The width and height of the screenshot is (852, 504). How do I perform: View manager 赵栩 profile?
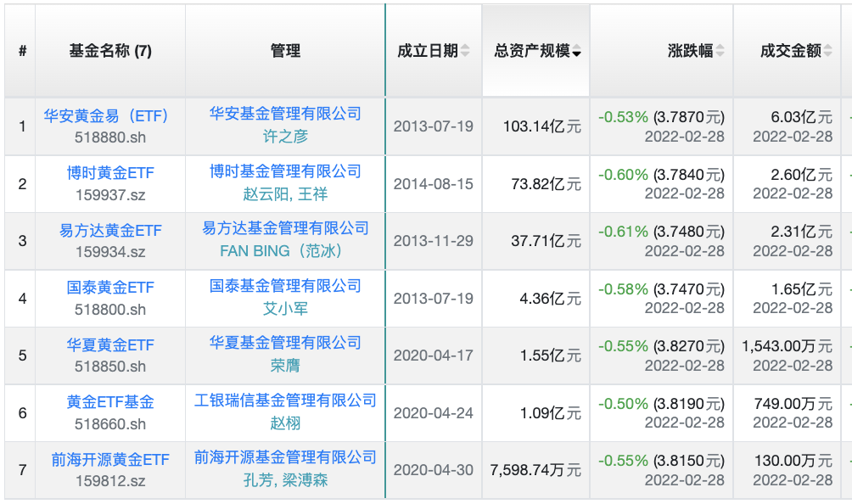coord(285,423)
